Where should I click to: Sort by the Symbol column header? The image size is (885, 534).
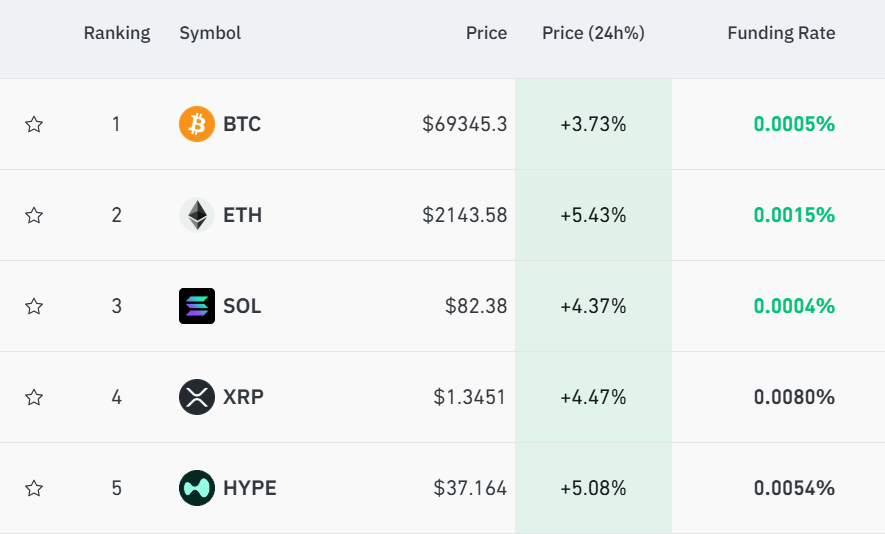[x=210, y=33]
